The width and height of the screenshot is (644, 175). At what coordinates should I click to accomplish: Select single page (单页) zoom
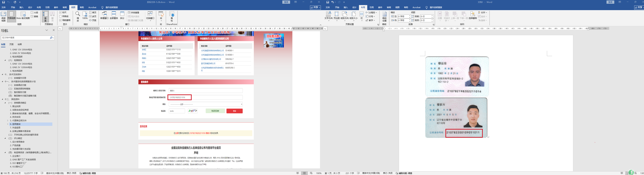click(x=93, y=12)
